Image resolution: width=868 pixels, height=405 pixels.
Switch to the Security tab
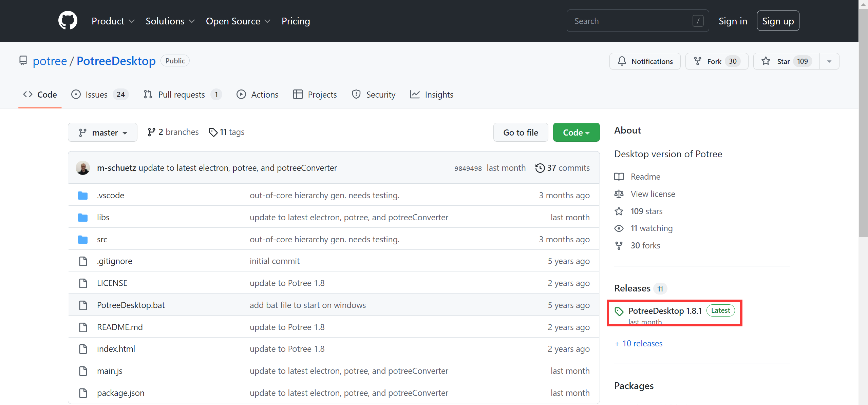[x=374, y=95]
